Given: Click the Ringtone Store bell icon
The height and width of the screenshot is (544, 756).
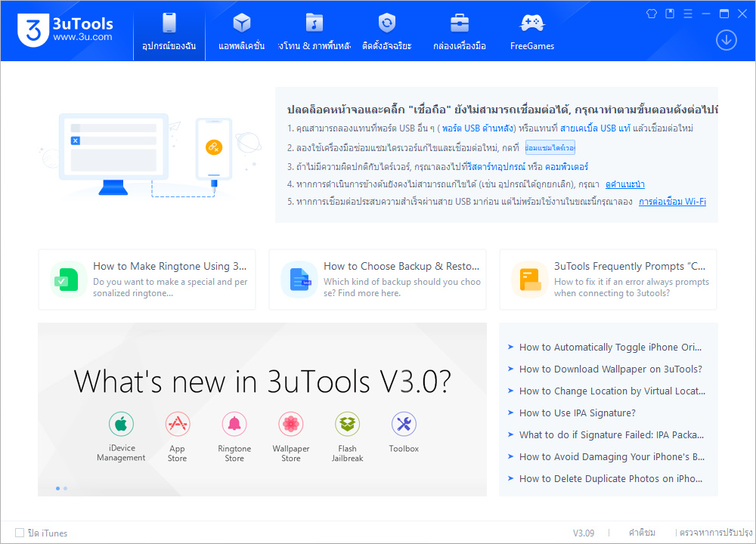Looking at the screenshot, I should [x=234, y=424].
